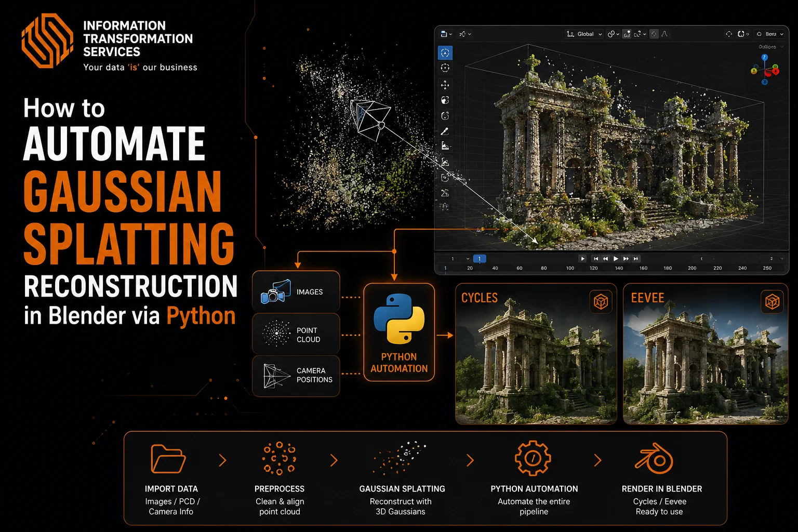The height and width of the screenshot is (532, 798).
Task: Click the IMAGES input card
Action: (296, 291)
